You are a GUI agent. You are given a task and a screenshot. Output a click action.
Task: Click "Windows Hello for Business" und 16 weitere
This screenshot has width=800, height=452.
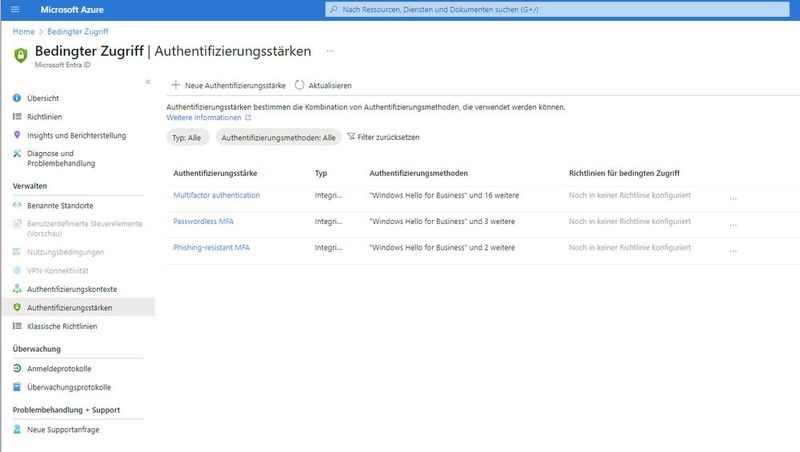pos(444,195)
